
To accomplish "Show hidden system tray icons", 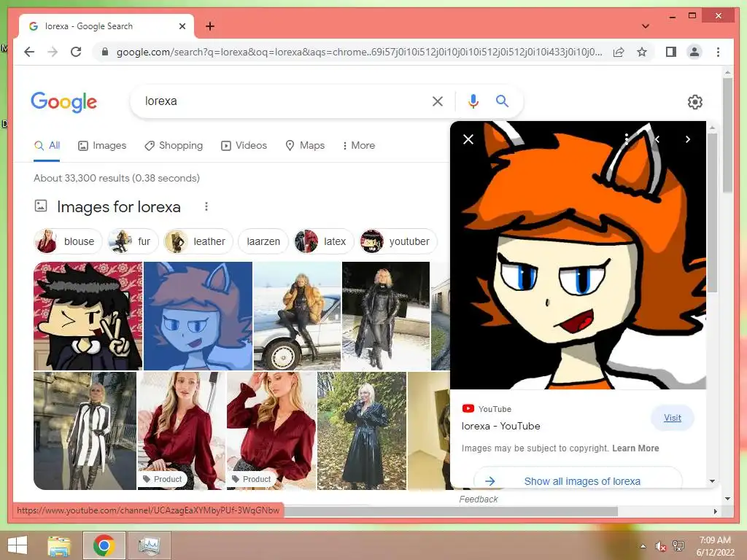I will pos(643,546).
